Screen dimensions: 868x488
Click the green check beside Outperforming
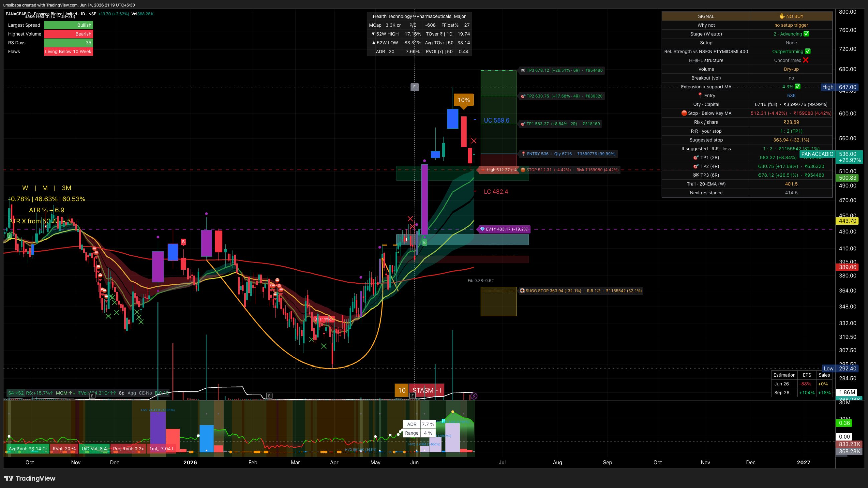tap(808, 51)
